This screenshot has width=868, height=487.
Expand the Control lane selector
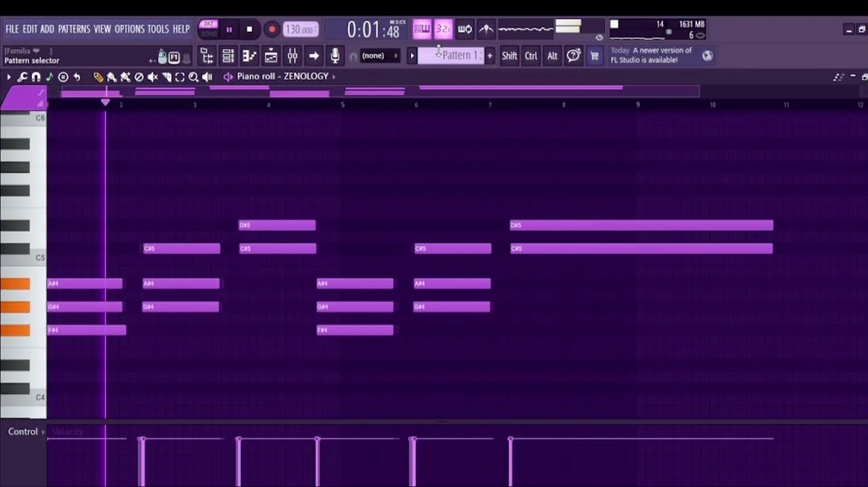(x=43, y=432)
